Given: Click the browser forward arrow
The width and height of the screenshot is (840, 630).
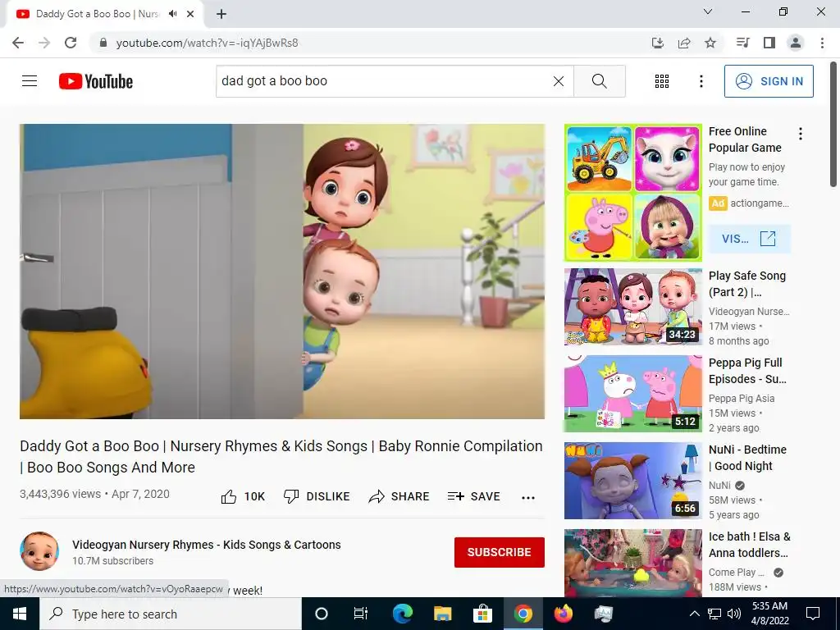Looking at the screenshot, I should pos(44,43).
